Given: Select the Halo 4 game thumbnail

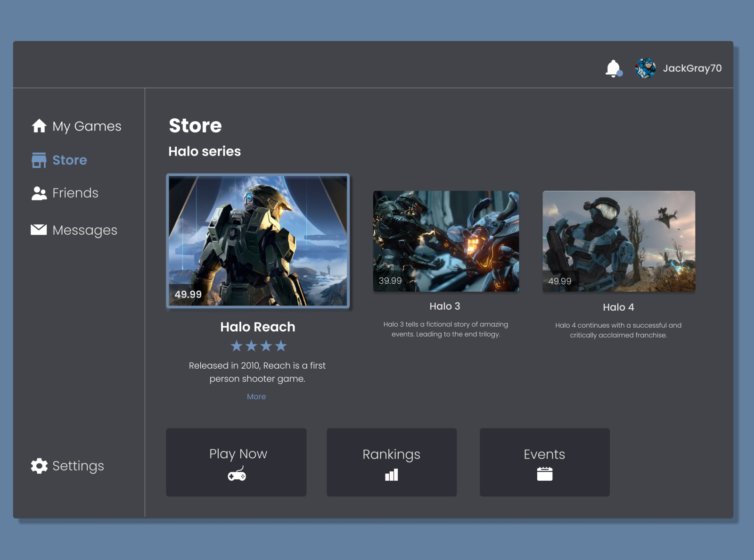Looking at the screenshot, I should 618,241.
